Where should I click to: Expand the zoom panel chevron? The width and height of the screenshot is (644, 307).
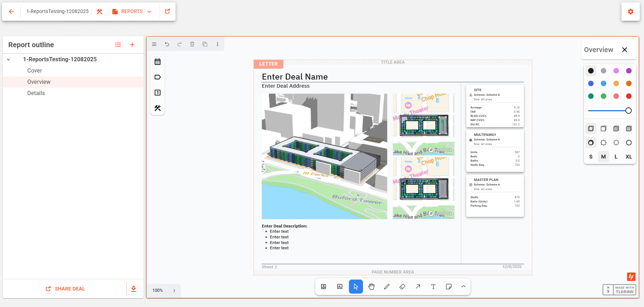(x=174, y=290)
